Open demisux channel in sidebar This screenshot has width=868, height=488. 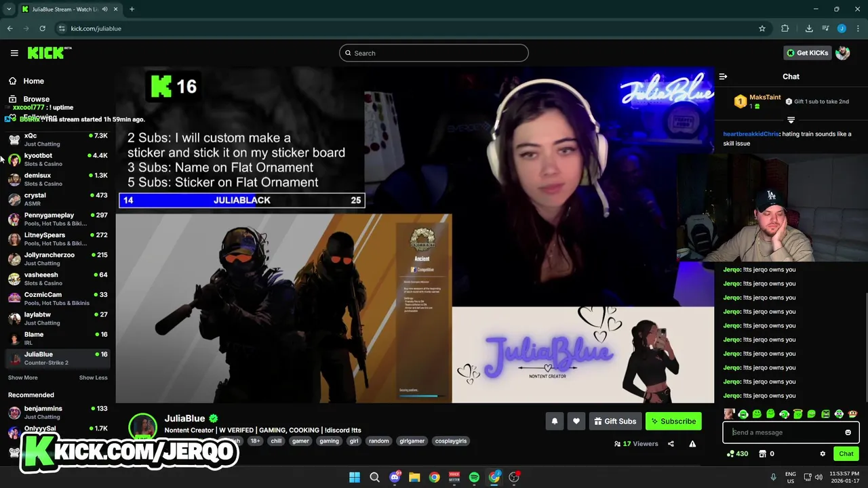pyautogui.click(x=58, y=179)
